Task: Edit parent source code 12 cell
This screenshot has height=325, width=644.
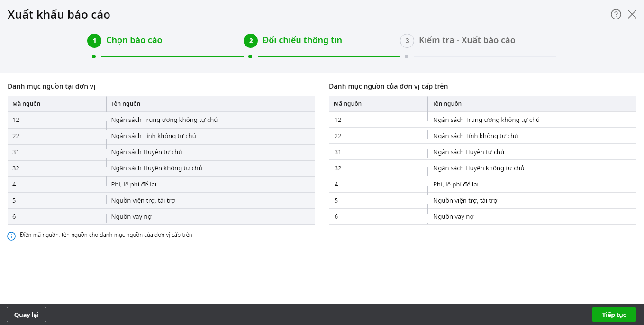Action: click(x=378, y=120)
